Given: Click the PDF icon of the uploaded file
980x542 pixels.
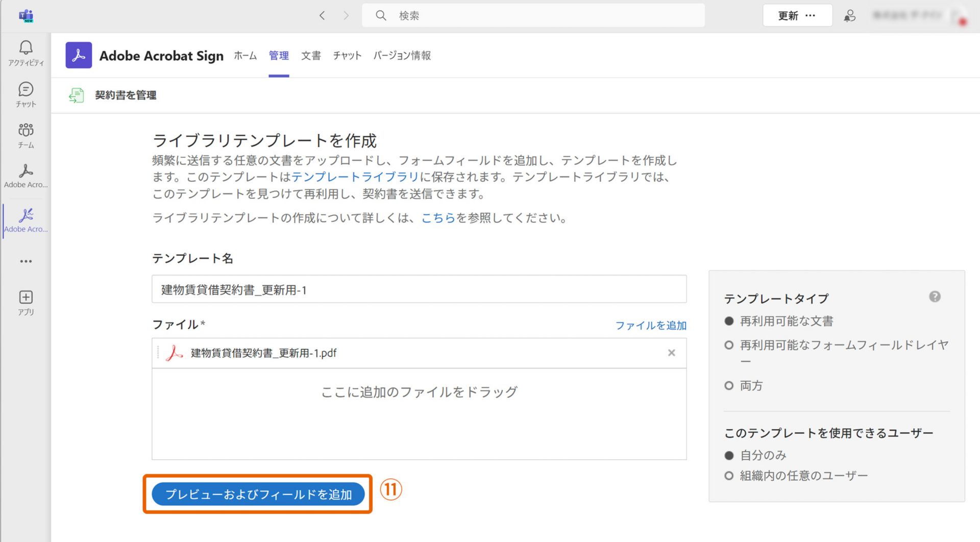Looking at the screenshot, I should (x=174, y=353).
